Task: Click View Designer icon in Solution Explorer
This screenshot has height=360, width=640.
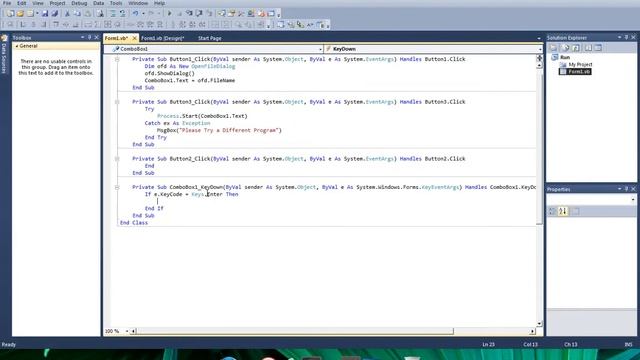Action: (598, 48)
